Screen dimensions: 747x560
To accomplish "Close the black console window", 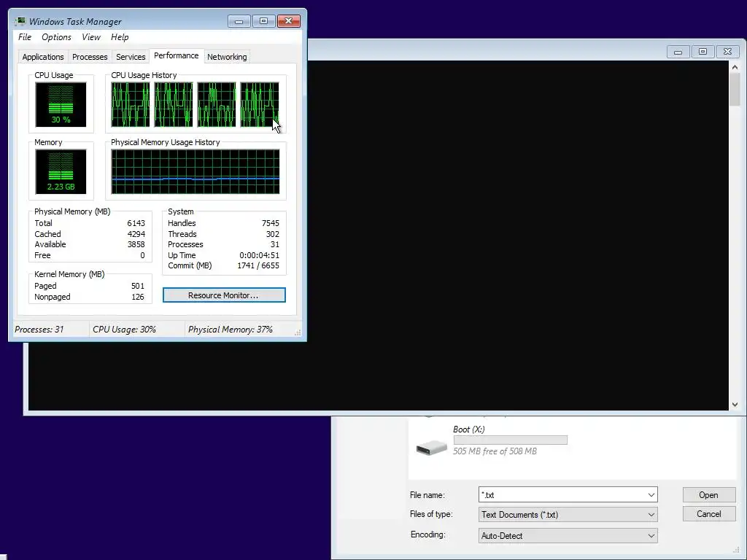I will click(727, 52).
